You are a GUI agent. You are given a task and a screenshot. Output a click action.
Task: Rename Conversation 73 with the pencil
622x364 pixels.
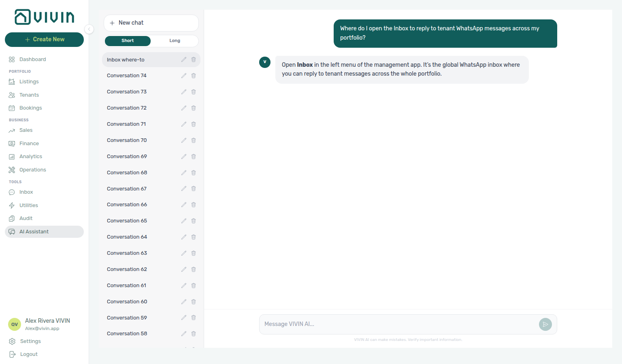click(x=184, y=92)
